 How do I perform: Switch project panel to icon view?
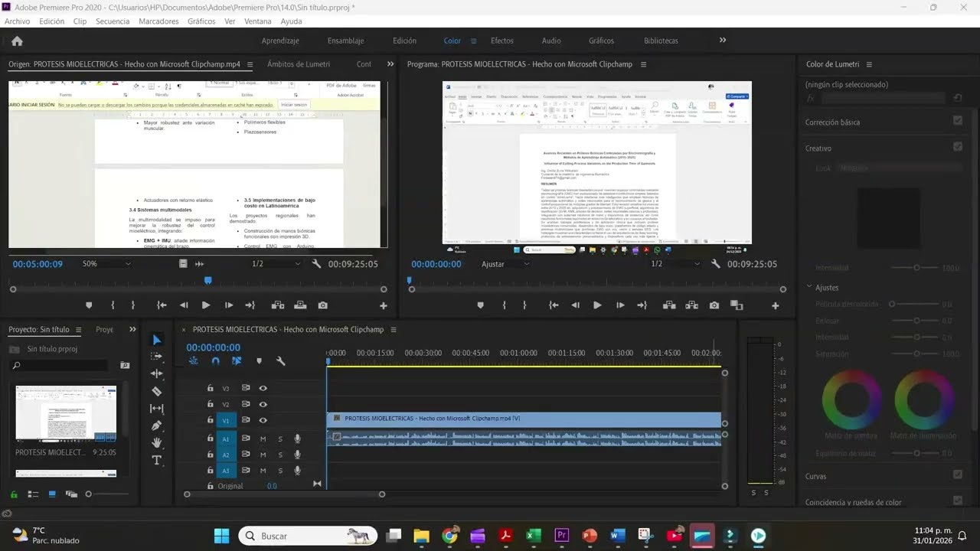tap(52, 494)
